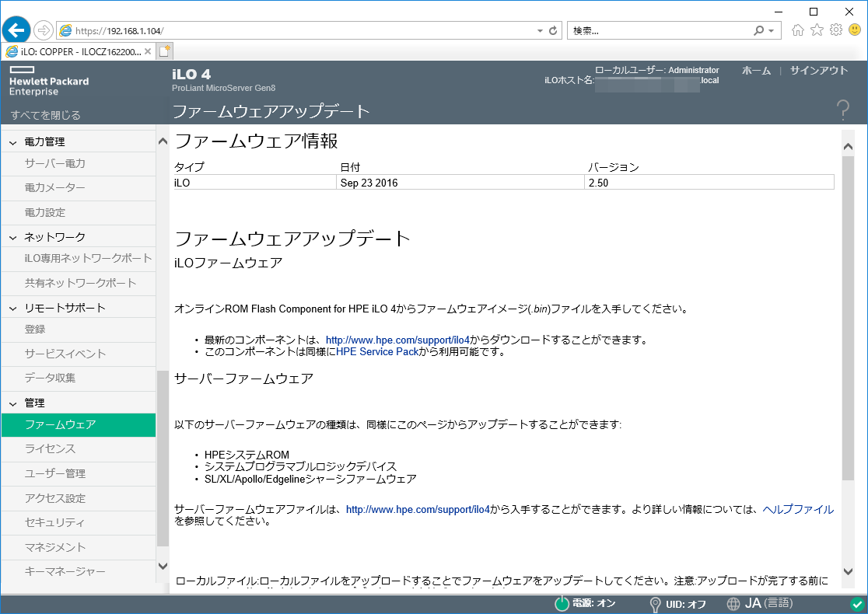Open the キーマネージャー menu item

point(79,571)
